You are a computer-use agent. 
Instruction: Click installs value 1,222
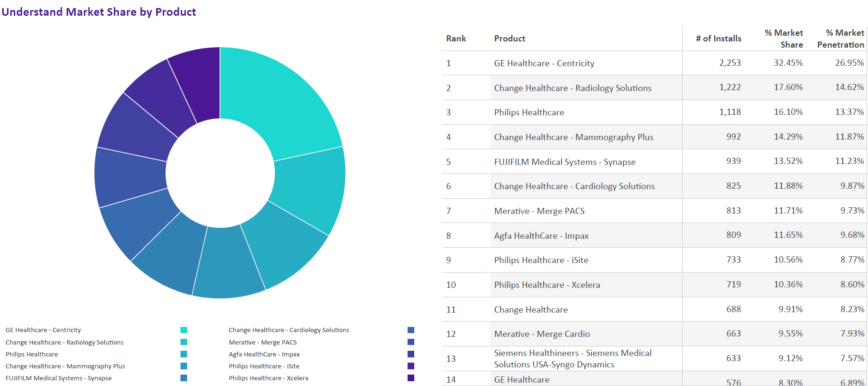point(730,88)
